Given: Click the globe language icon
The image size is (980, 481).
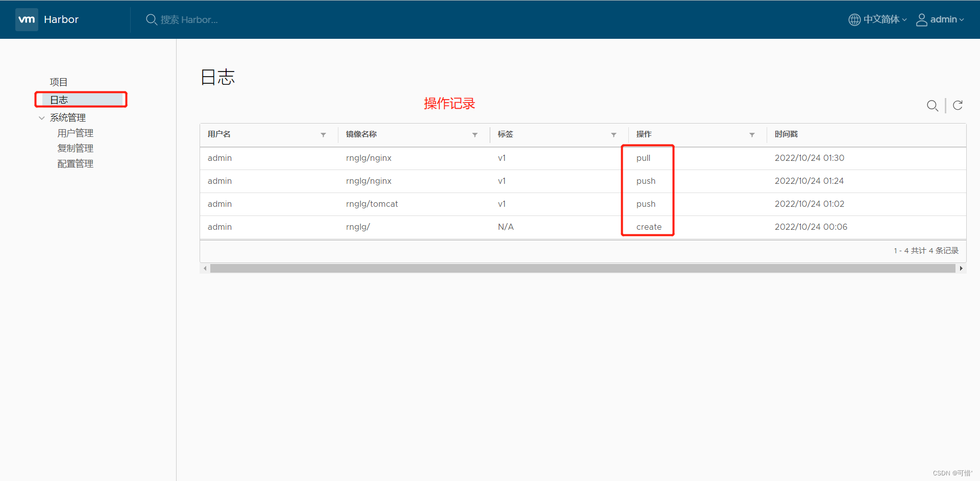Looking at the screenshot, I should pos(854,19).
